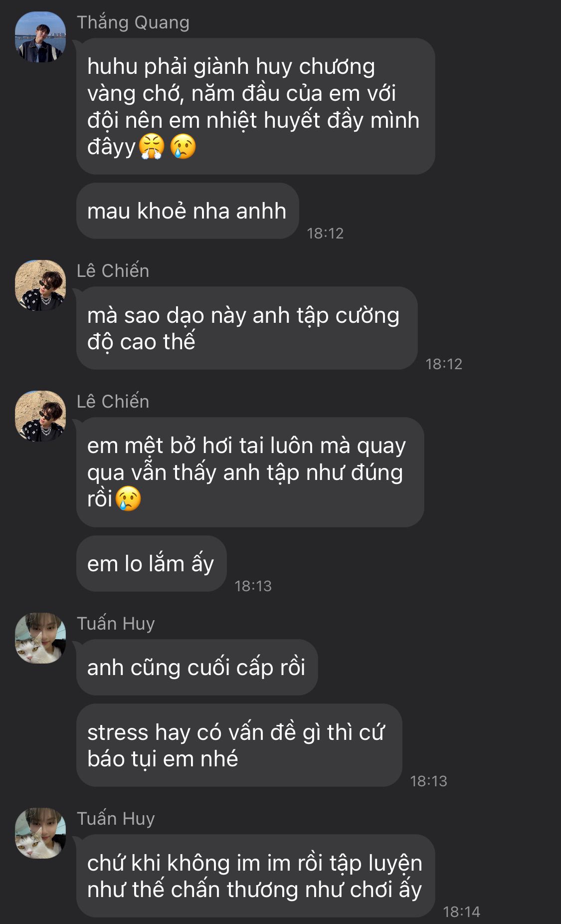Tap Lê Chiến's avatar beside the 'em mệt bở hơi tai' message
561x924 pixels.
tap(40, 416)
